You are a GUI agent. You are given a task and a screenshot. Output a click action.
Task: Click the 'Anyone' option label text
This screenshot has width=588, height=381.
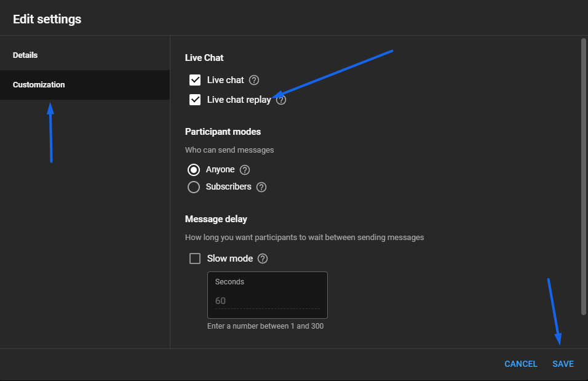pyautogui.click(x=220, y=170)
